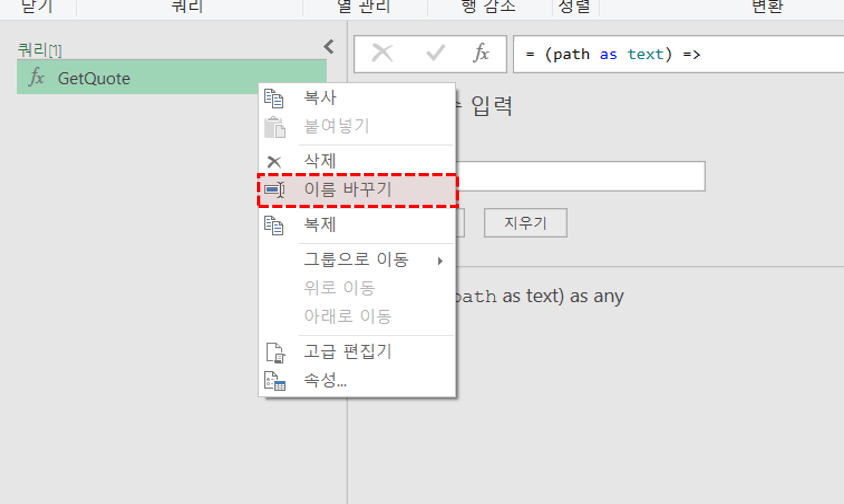Cancel formula edit with X icon

tap(382, 53)
